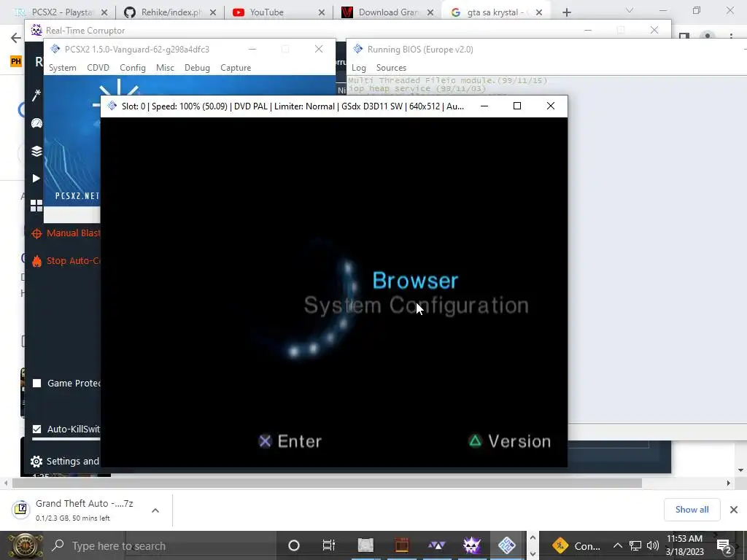The image size is (747, 560).
Task: Go back with the browser back arrow
Action: pyautogui.click(x=16, y=38)
